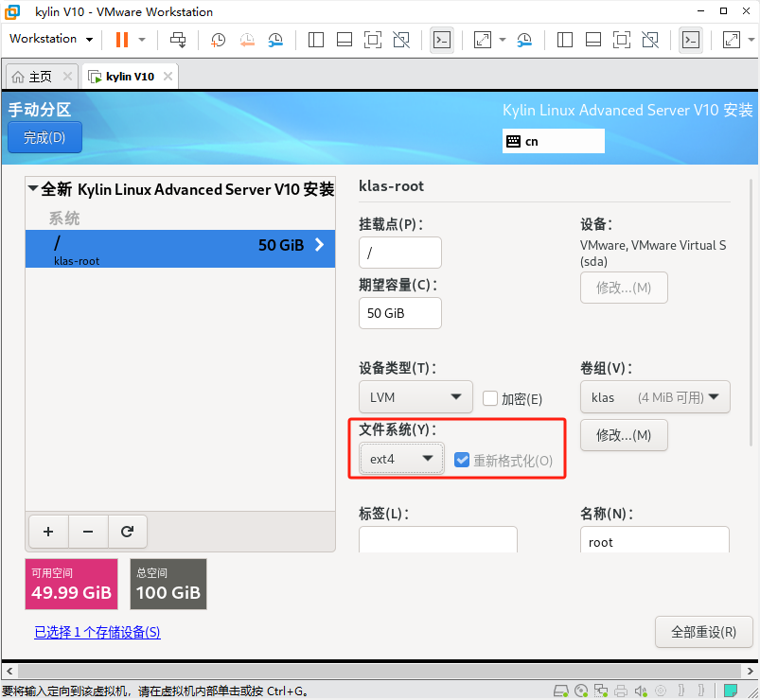Take a snapshot of the virtual machine
The width and height of the screenshot is (760, 700).
[x=218, y=39]
